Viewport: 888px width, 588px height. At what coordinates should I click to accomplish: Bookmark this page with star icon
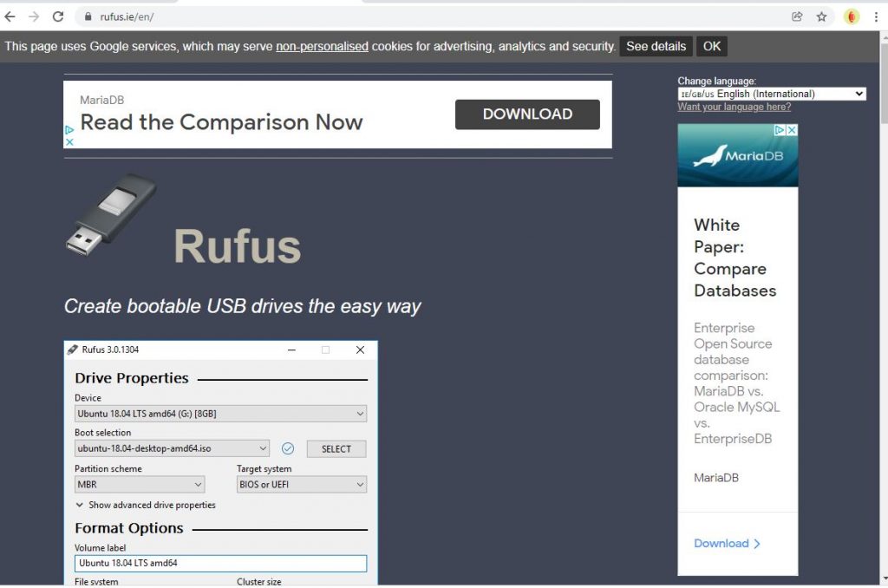point(822,17)
